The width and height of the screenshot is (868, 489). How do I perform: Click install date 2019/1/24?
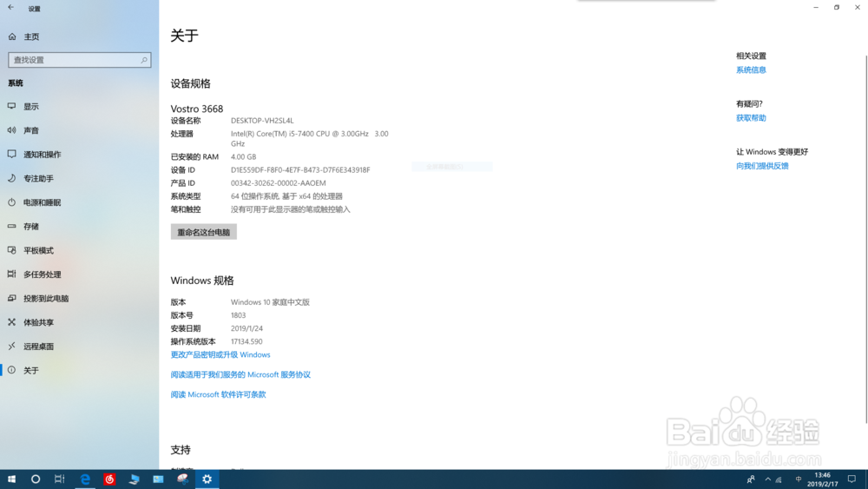[x=247, y=328]
